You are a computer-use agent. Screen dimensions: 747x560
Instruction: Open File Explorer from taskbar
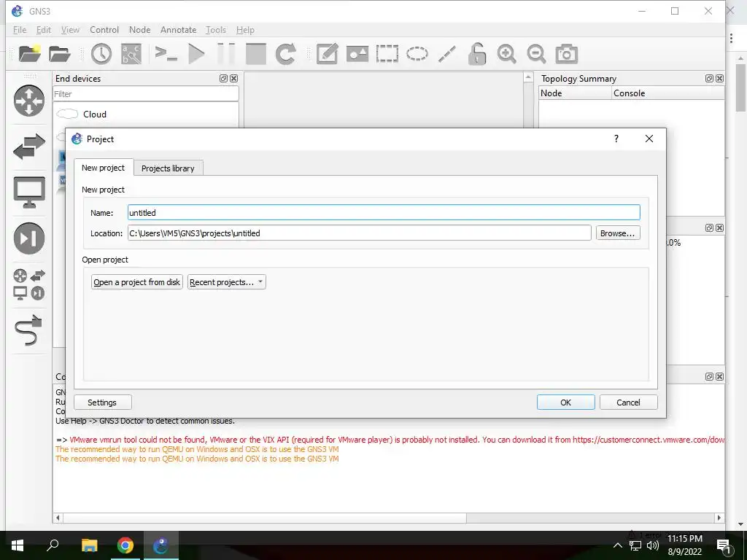(89, 545)
